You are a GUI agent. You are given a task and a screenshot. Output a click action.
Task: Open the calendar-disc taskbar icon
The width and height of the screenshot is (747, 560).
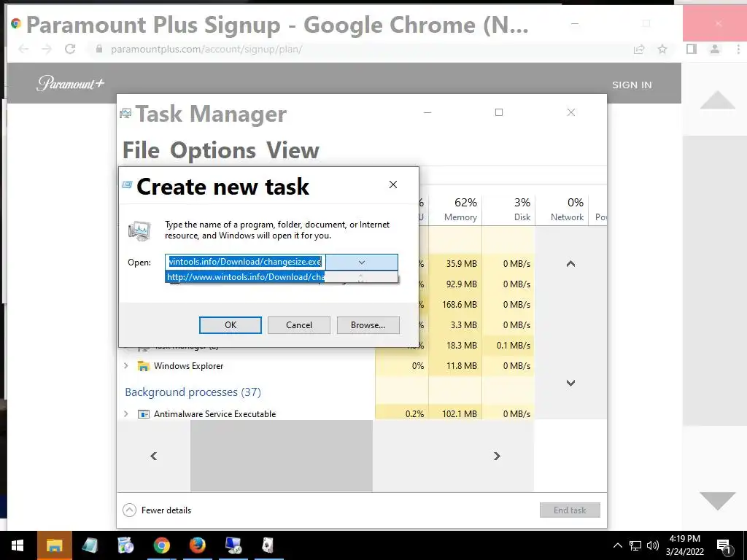pyautogui.click(x=125, y=545)
